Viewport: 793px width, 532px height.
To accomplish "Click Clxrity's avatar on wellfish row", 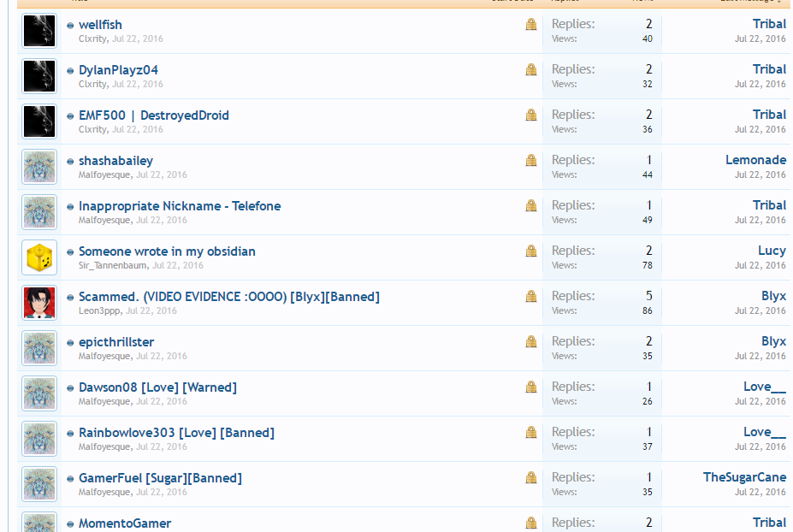I will pyautogui.click(x=39, y=31).
